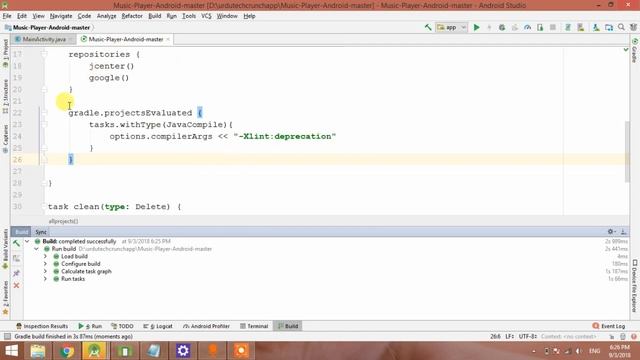
Task: Open the Terminal tool window
Action: pos(254,326)
